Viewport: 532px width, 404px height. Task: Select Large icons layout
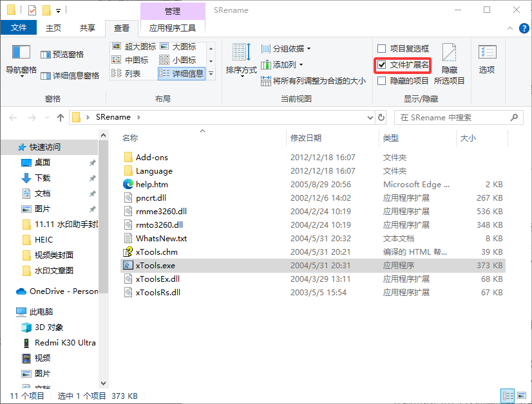[178, 46]
